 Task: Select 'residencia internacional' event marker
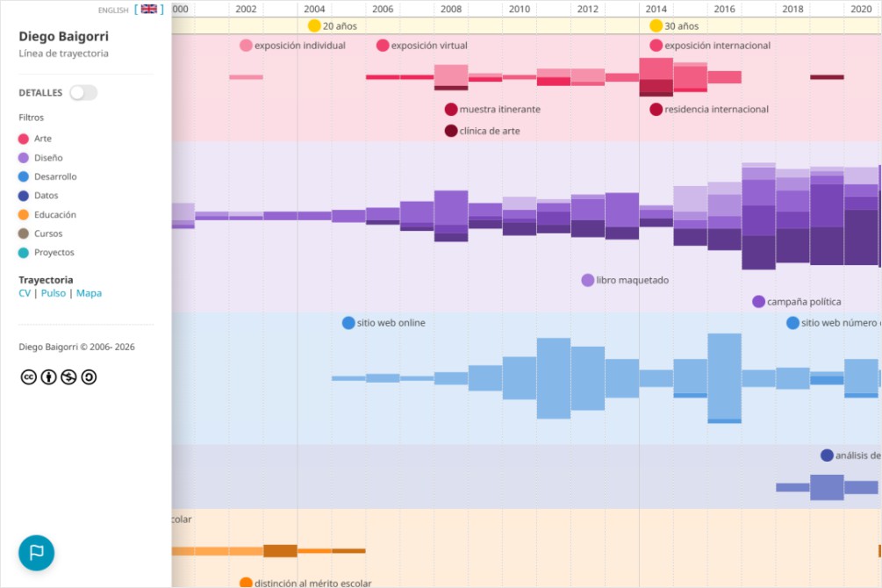656,109
